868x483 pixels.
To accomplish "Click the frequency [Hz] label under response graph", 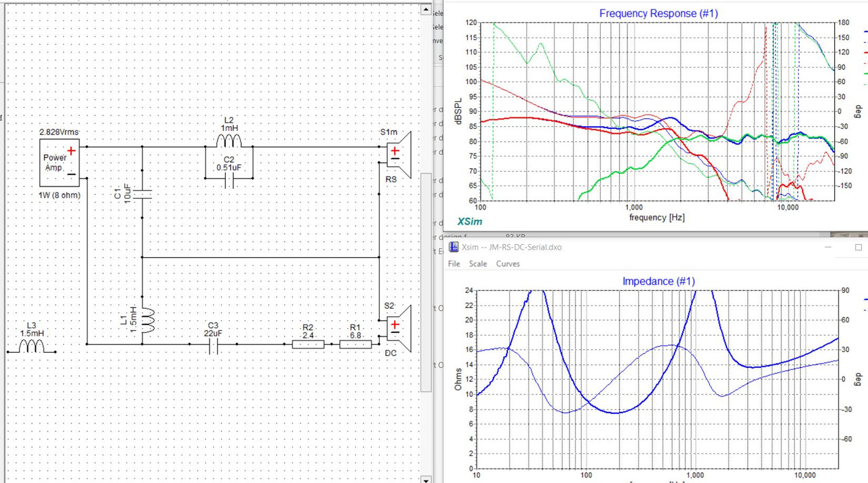I will [656, 217].
